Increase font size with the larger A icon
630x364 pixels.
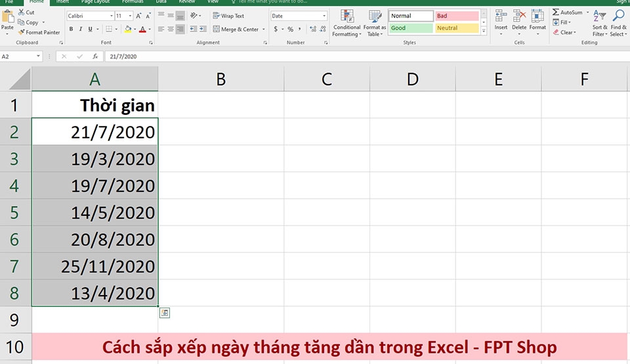pos(138,16)
